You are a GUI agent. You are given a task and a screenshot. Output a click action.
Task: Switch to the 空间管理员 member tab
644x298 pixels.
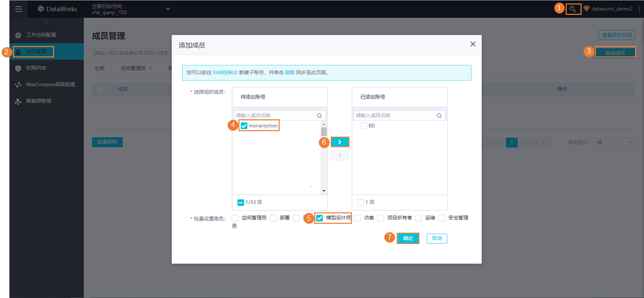[x=136, y=68]
